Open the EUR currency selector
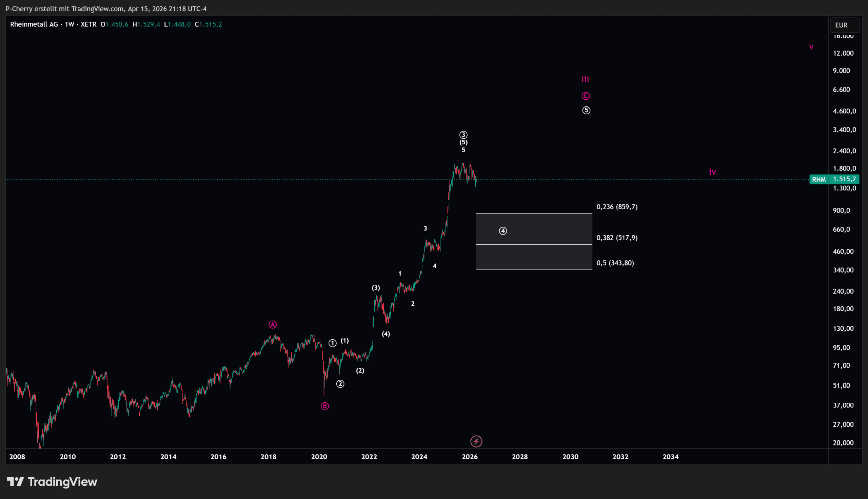Image resolution: width=868 pixels, height=499 pixels. [844, 25]
